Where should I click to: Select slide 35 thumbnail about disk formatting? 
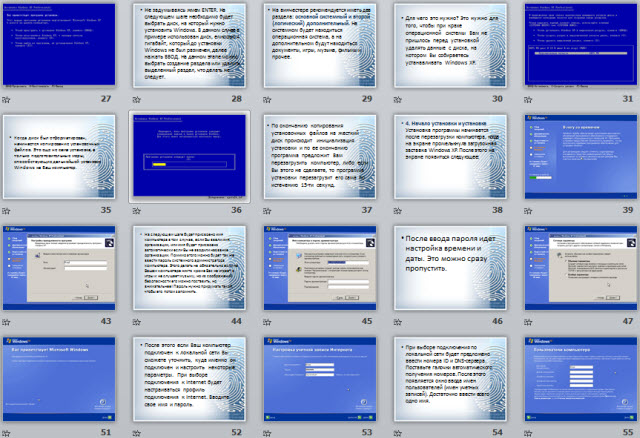pos(56,158)
